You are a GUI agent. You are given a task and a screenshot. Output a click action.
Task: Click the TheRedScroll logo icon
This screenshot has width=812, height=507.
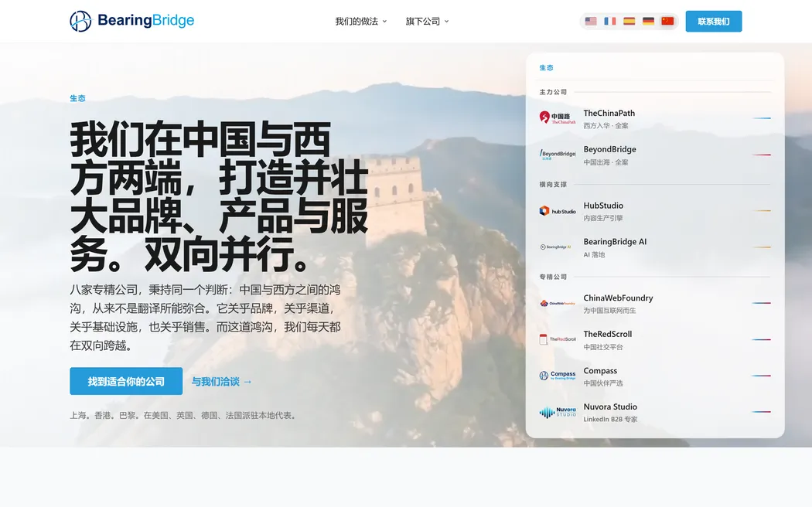click(558, 339)
